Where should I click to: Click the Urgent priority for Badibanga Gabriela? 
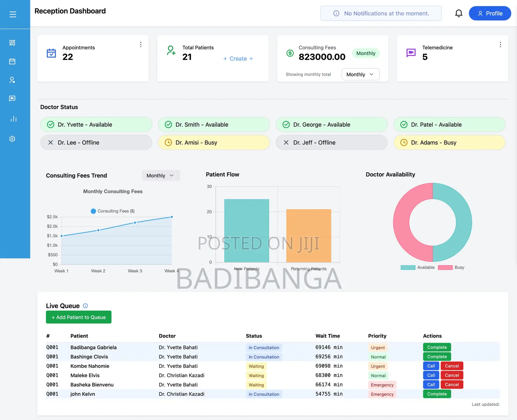(378, 348)
